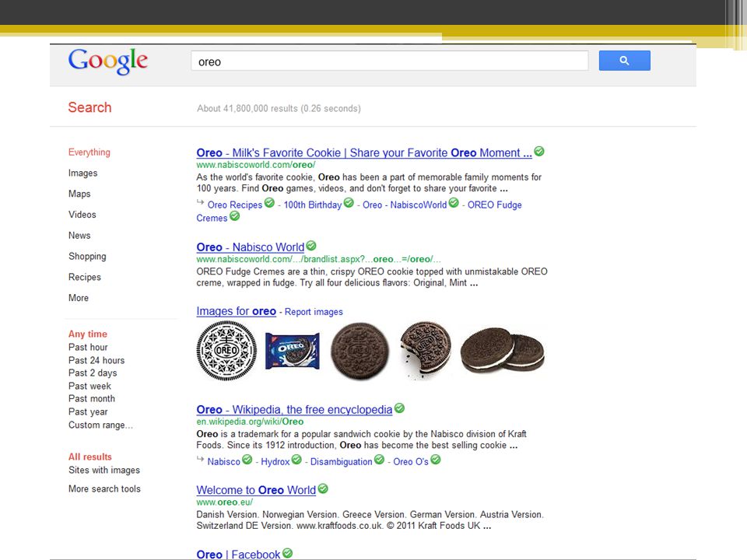Select the Everything search filter

(89, 152)
